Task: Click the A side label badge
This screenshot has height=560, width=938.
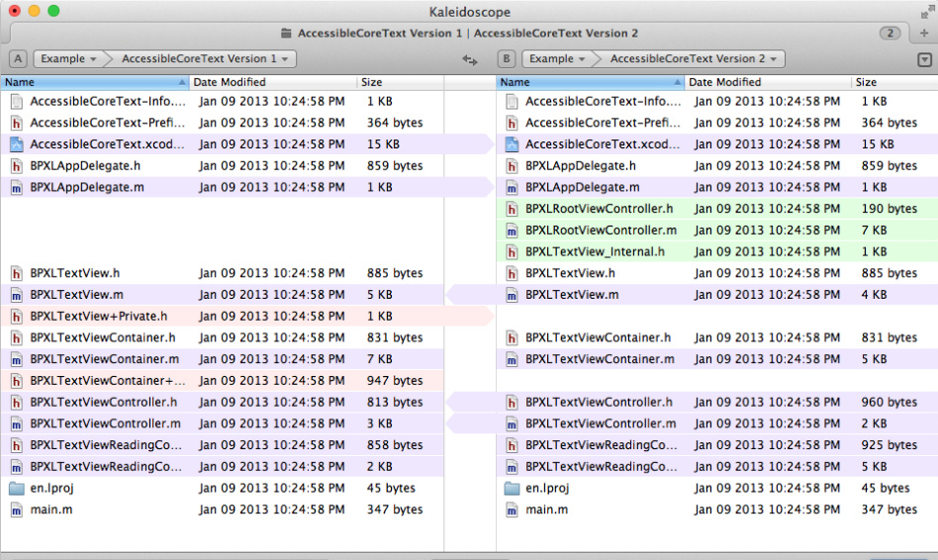Action: tap(18, 59)
